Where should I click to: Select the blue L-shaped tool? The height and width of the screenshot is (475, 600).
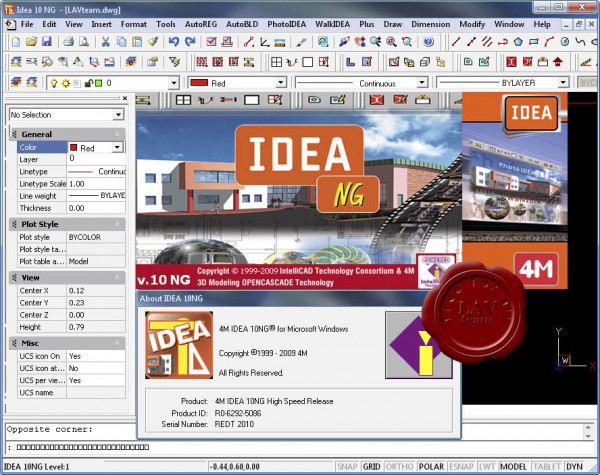[x=351, y=62]
